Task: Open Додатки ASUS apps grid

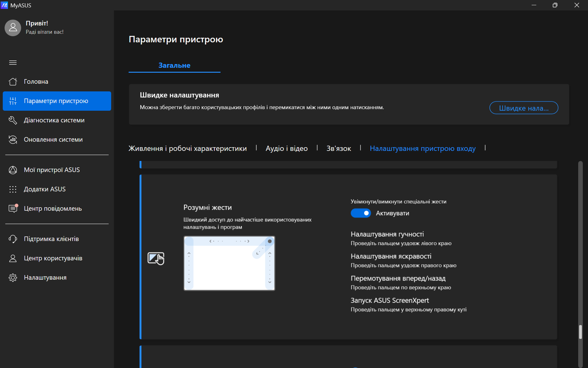Action: click(x=45, y=189)
